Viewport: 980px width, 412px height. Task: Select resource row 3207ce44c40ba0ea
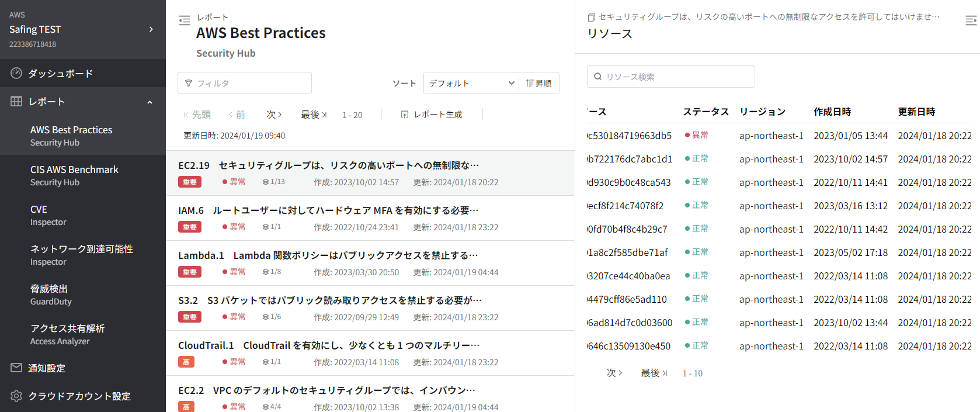point(780,276)
